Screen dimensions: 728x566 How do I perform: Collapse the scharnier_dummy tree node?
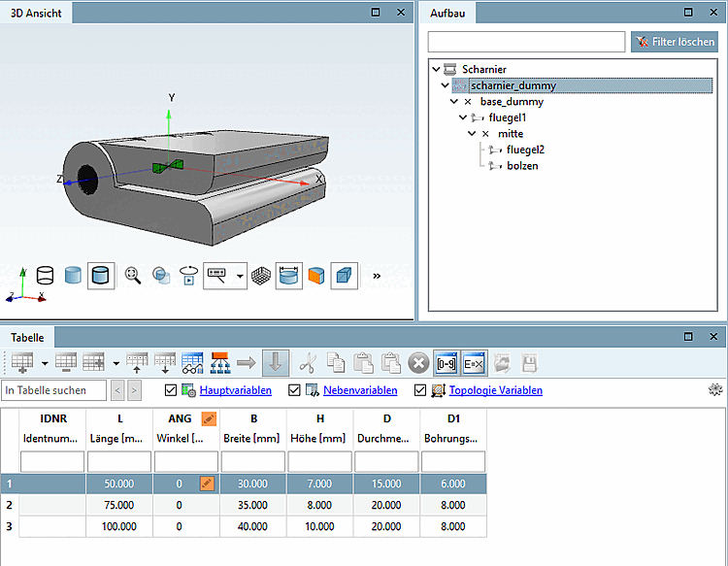point(446,85)
